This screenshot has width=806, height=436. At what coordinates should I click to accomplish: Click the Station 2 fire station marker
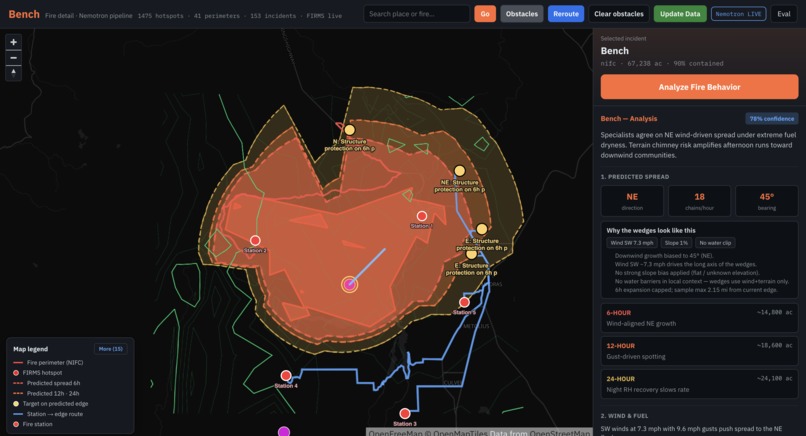(x=255, y=240)
